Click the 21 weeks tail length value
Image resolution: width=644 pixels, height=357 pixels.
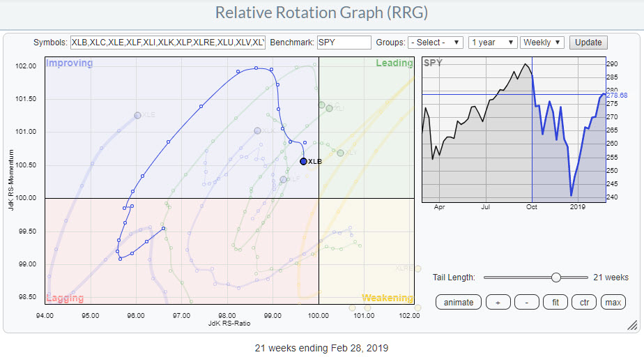[x=611, y=278]
